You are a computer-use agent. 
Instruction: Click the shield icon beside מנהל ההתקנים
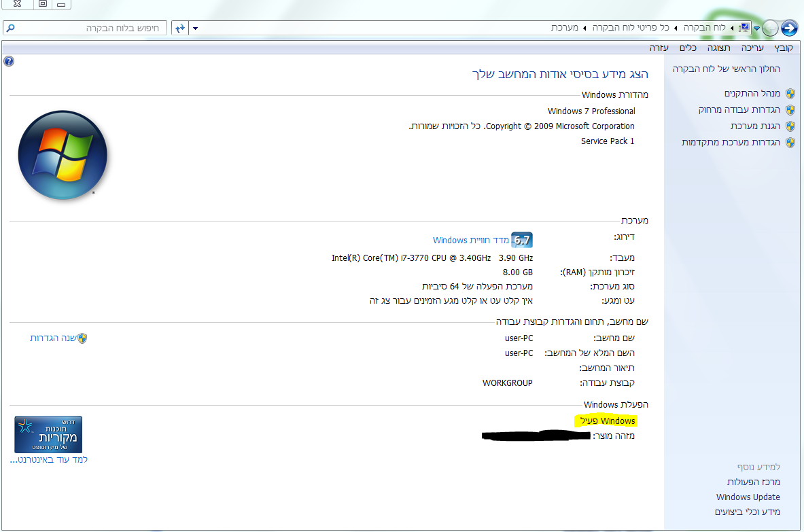click(790, 94)
